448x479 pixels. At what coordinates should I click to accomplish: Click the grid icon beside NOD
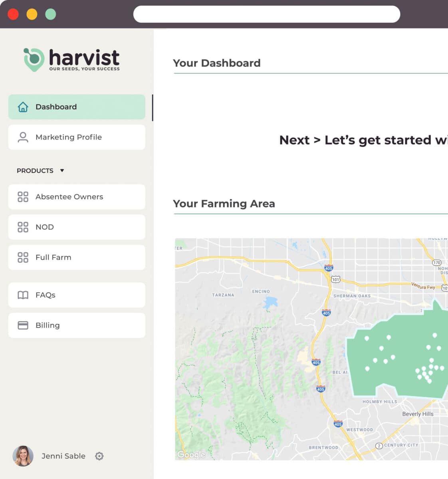tap(23, 227)
